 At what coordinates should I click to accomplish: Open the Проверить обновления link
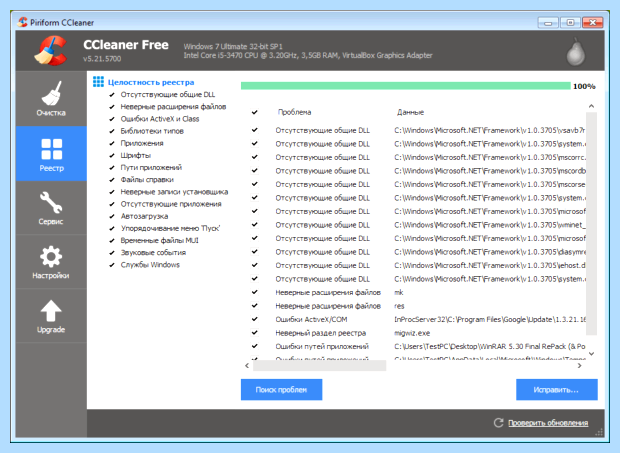click(x=548, y=423)
